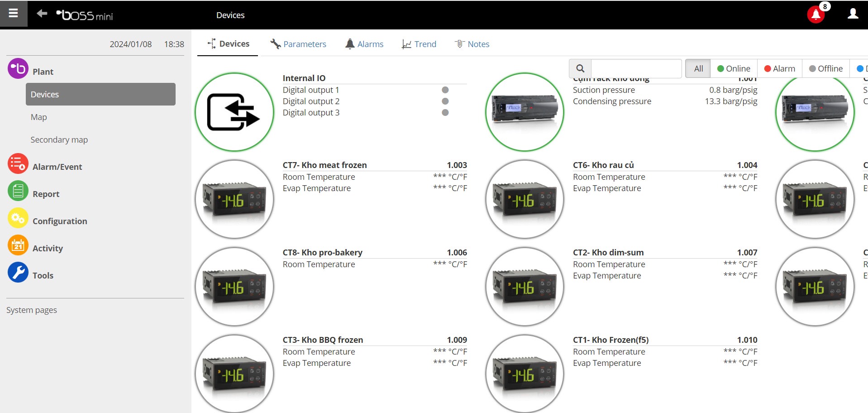The height and width of the screenshot is (413, 868).
Task: Show only Offline devices
Action: pyautogui.click(x=825, y=69)
